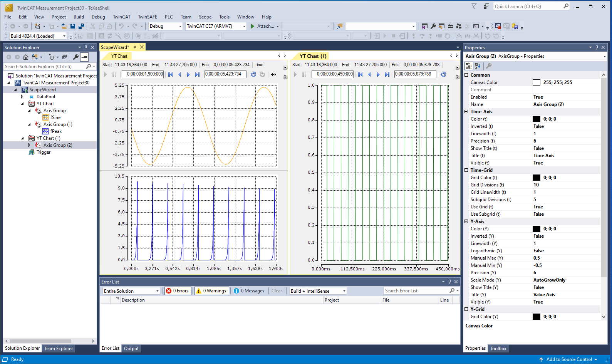This screenshot has width=612, height=364.
Task: Toggle the 0 Errors filter button
Action: tap(178, 291)
